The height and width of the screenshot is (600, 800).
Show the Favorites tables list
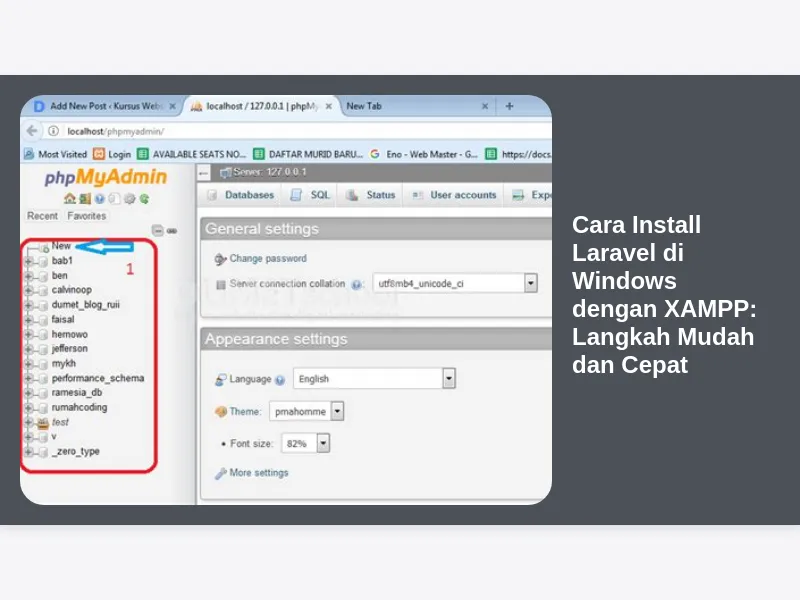[x=87, y=216]
